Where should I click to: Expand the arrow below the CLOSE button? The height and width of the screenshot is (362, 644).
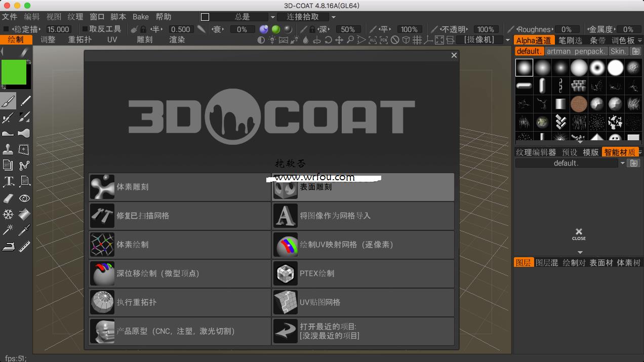coord(580,252)
